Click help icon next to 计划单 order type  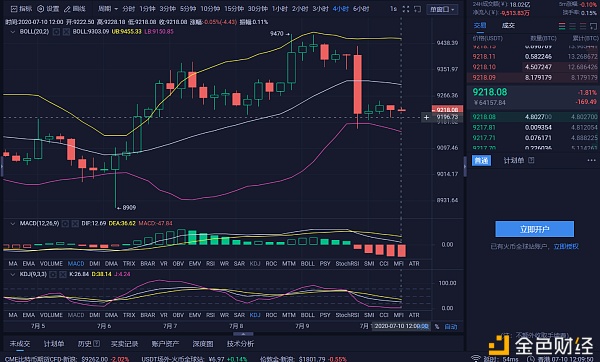[531, 160]
